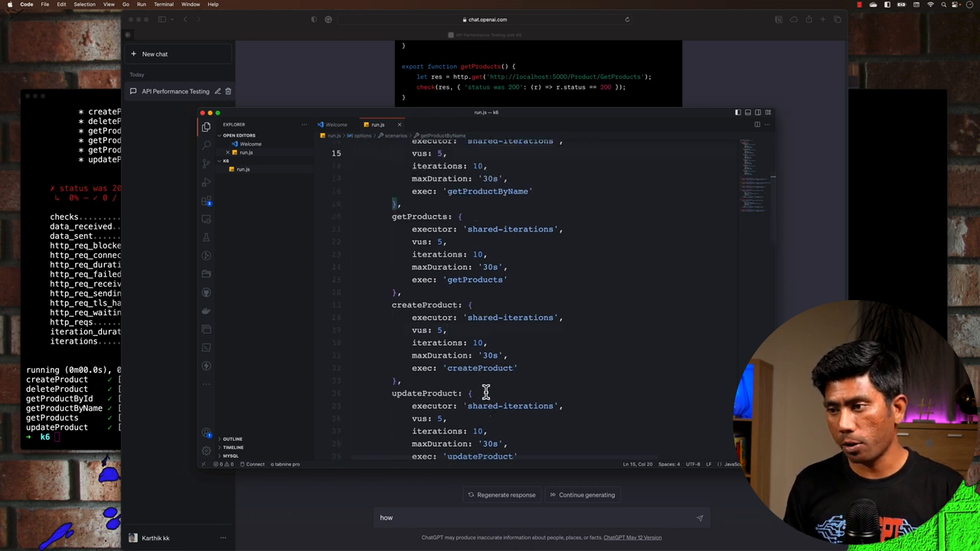Click Regenerate response in ChatGPT

click(x=501, y=494)
